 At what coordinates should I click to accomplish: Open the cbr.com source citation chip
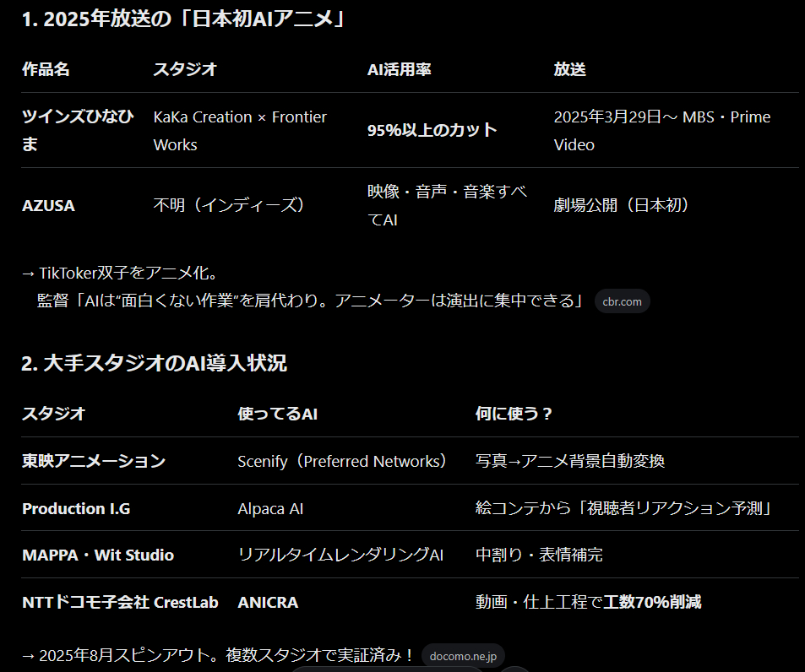pos(622,301)
